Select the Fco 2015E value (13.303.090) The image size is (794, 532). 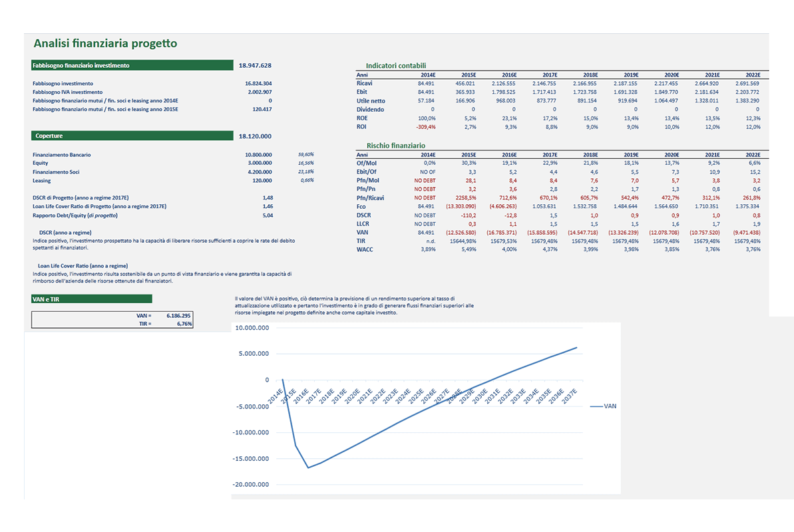(461, 207)
